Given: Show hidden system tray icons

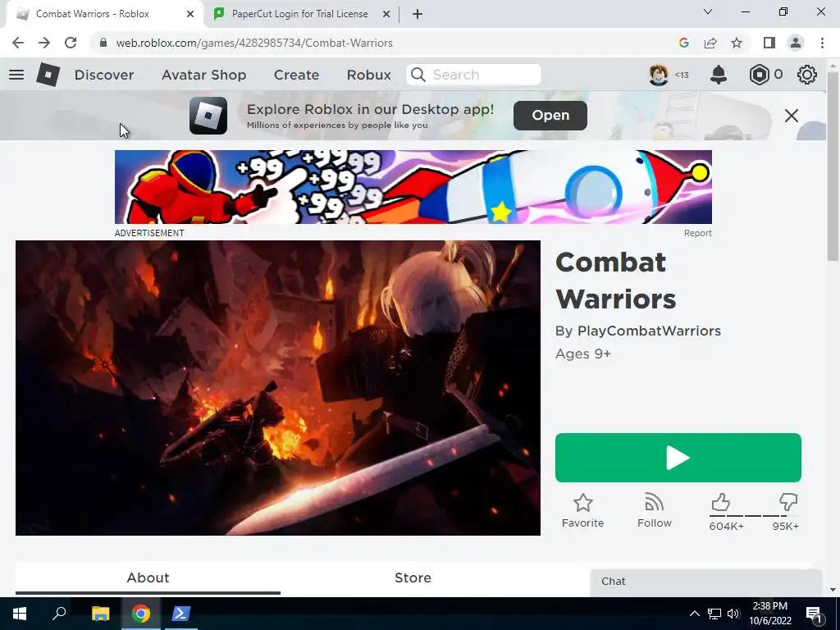Looking at the screenshot, I should pos(694,614).
